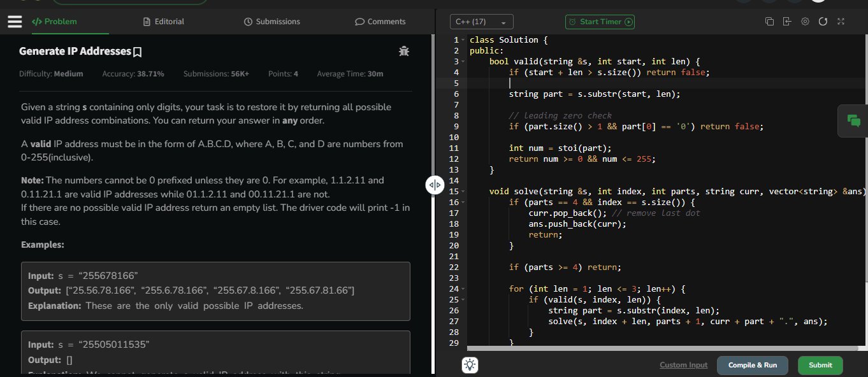Image resolution: width=868 pixels, height=377 pixels.
Task: Copy code using the copy icon
Action: [x=769, y=22]
